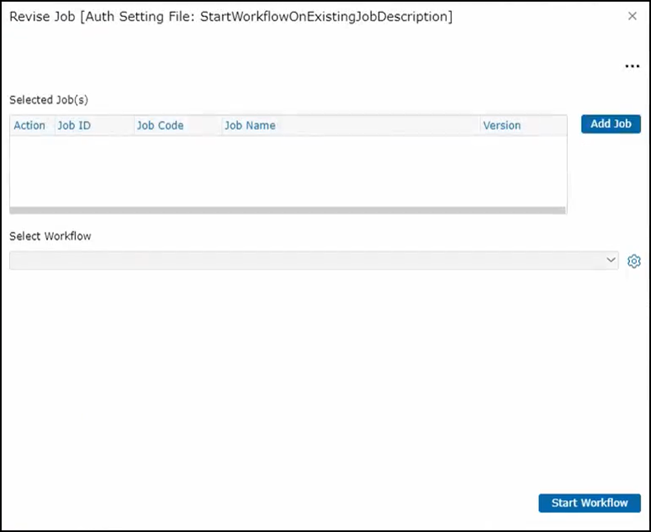This screenshot has height=532, width=651.
Task: Click the empty Selected Jobs grid area
Action: [x=287, y=170]
